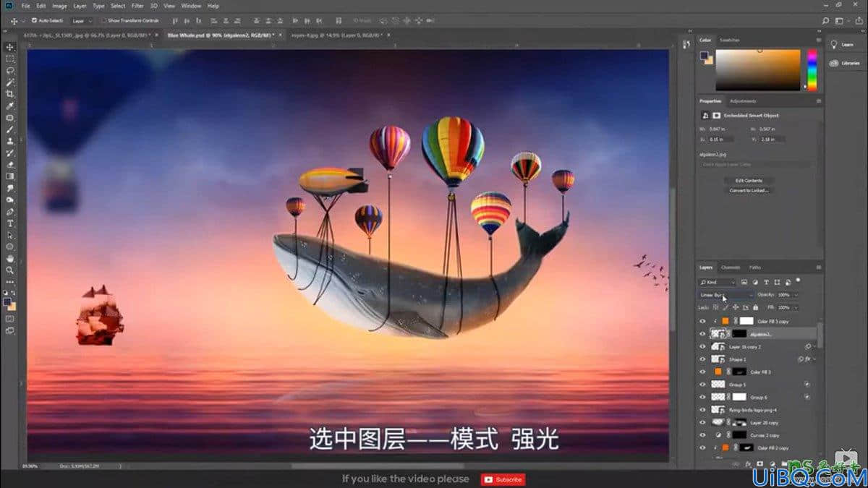Hide the Shape 1 layer
Image resolution: width=868 pixels, height=488 pixels.
pos(702,359)
